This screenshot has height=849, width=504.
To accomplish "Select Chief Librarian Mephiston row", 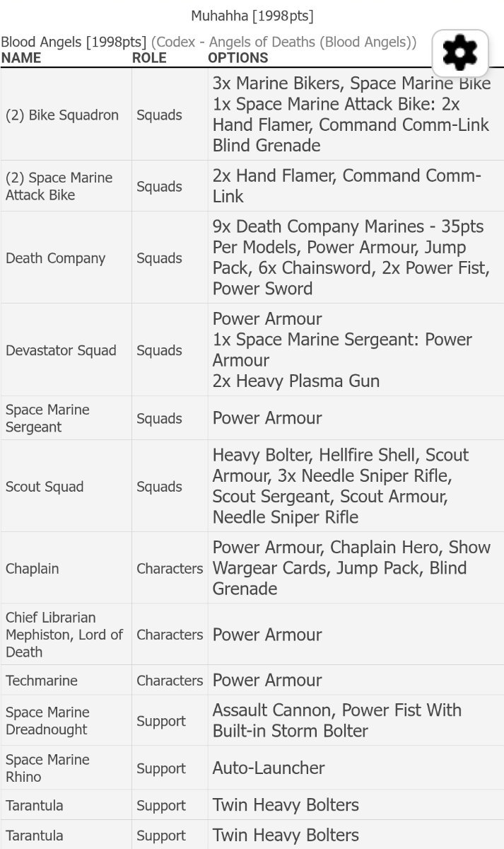I will (x=252, y=635).
